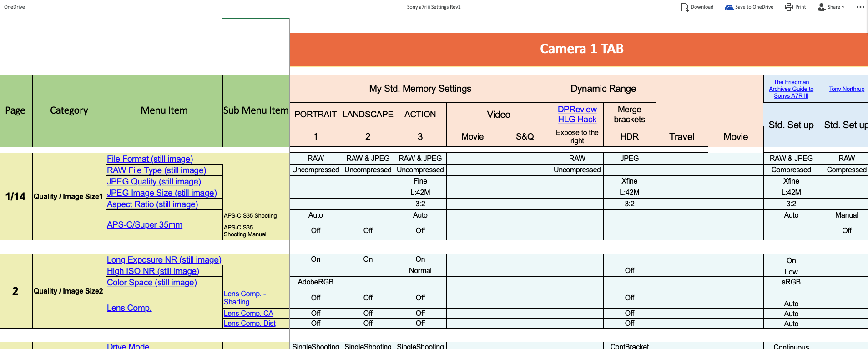
Task: Click the Share person icon
Action: [x=822, y=7]
